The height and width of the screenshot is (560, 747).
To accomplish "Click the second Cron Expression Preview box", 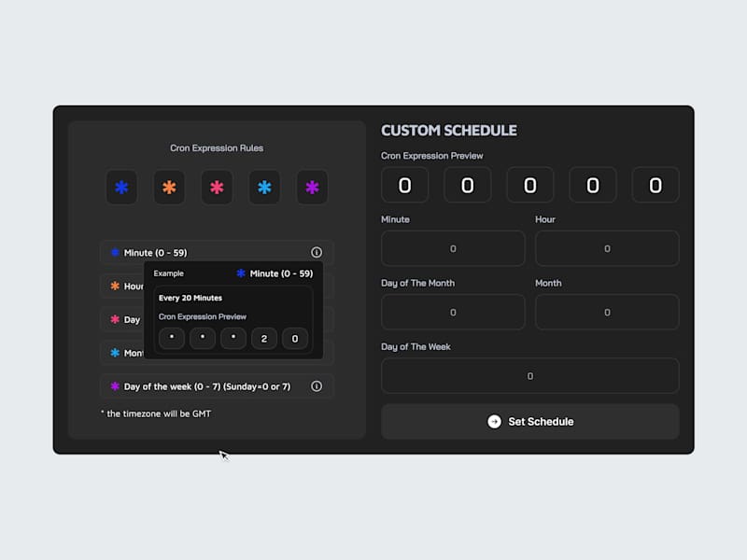I will [468, 185].
